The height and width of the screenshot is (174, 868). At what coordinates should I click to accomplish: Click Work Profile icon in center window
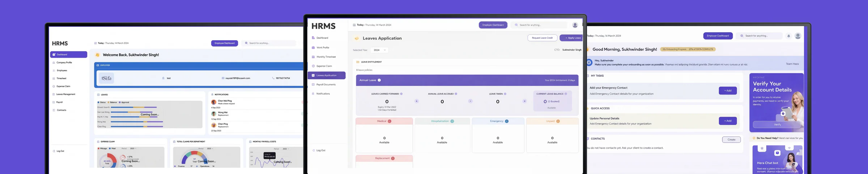tap(313, 48)
